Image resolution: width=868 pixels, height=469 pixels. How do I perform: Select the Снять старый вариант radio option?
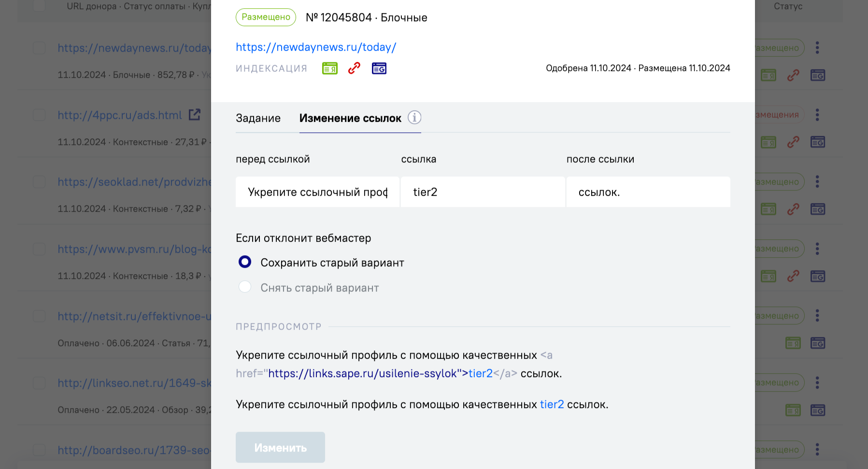click(x=245, y=287)
